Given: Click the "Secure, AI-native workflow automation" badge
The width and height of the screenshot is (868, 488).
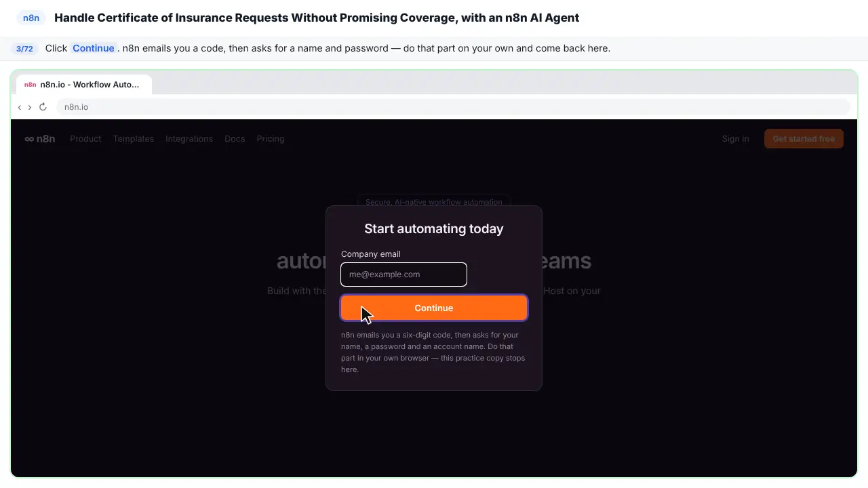Looking at the screenshot, I should tap(434, 201).
